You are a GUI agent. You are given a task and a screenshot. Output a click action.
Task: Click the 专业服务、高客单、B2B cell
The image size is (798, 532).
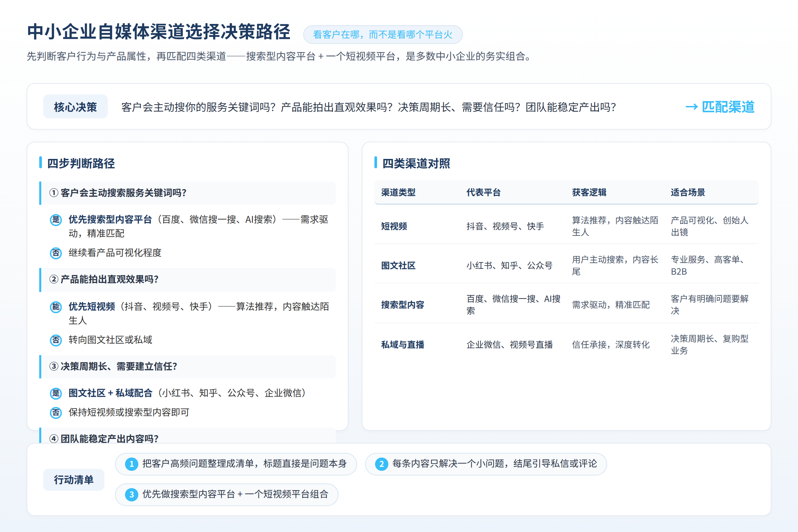[x=710, y=266]
